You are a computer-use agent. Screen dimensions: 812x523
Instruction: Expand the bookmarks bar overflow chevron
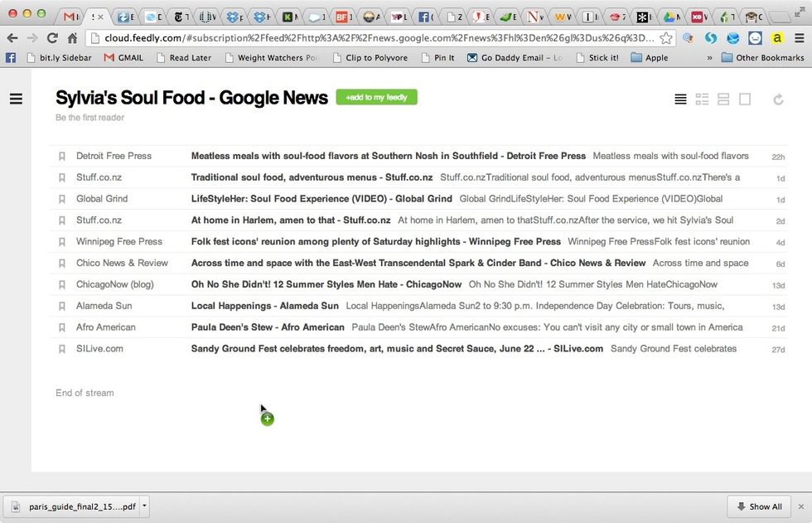[x=709, y=57]
